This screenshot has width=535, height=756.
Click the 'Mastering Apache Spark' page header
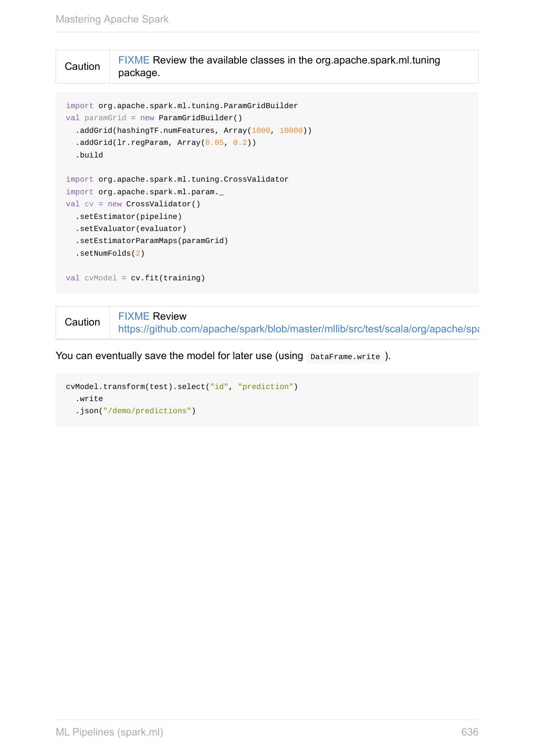tap(112, 19)
